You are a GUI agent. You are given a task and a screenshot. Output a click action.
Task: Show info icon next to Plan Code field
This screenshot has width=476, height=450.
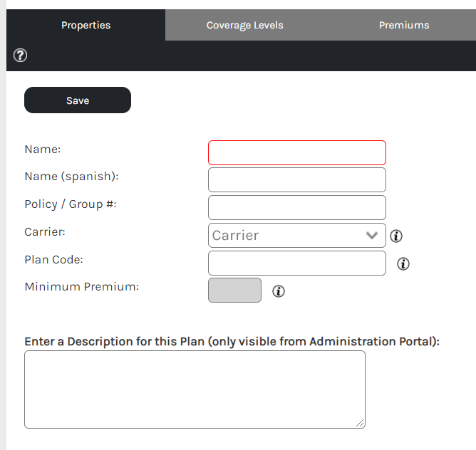coord(403,263)
